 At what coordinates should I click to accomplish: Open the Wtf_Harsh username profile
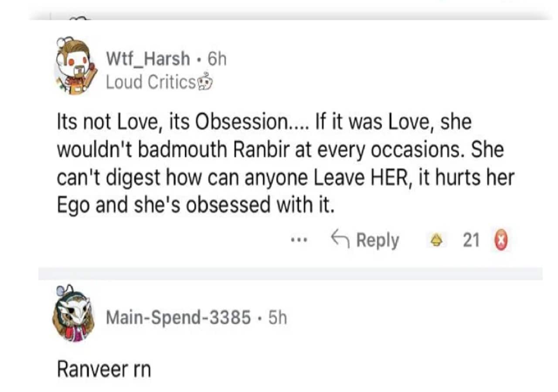pyautogui.click(x=148, y=58)
